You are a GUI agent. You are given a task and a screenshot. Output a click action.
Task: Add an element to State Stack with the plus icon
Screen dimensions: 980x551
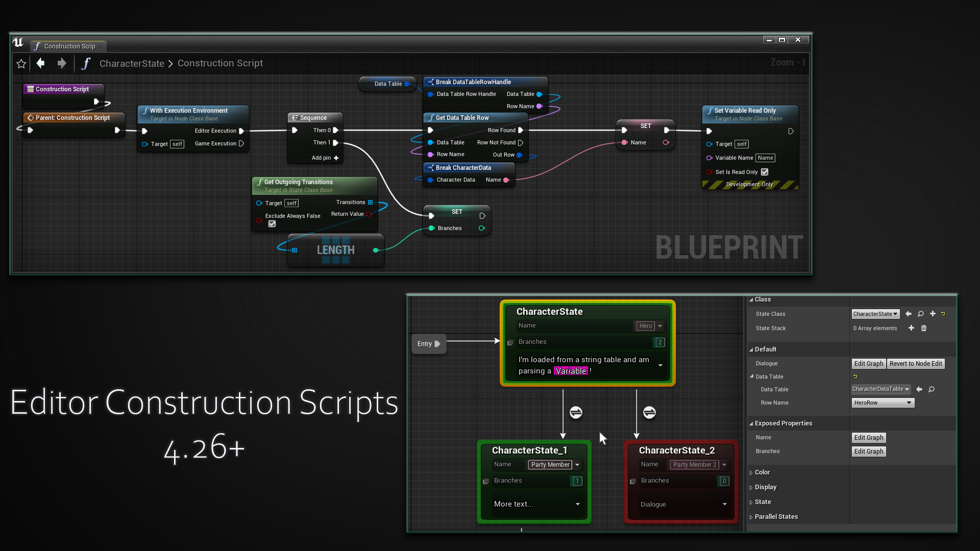tap(912, 328)
